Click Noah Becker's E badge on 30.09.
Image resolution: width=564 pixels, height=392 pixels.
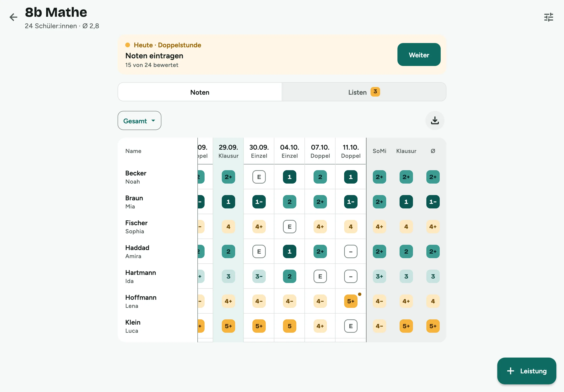[x=259, y=177]
